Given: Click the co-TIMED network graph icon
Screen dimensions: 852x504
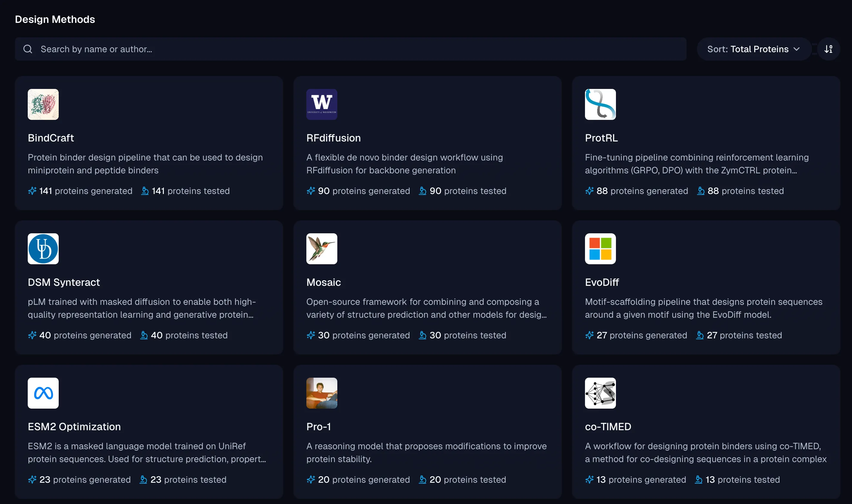Looking at the screenshot, I should (600, 393).
